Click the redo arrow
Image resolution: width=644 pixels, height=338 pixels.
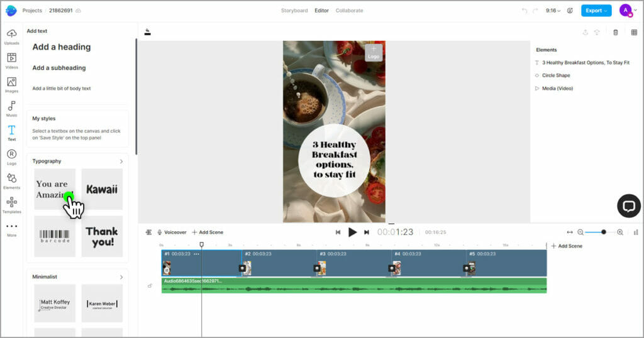coord(535,11)
